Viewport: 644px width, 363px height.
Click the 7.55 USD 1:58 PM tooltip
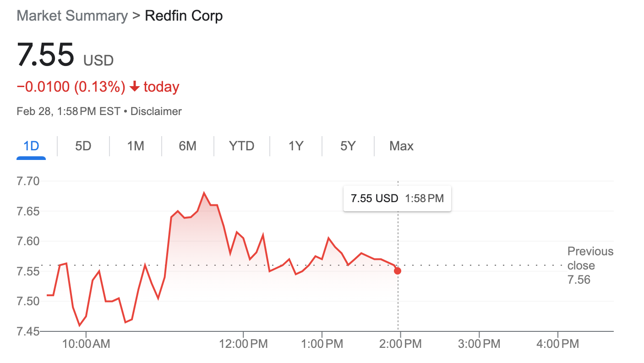point(397,198)
